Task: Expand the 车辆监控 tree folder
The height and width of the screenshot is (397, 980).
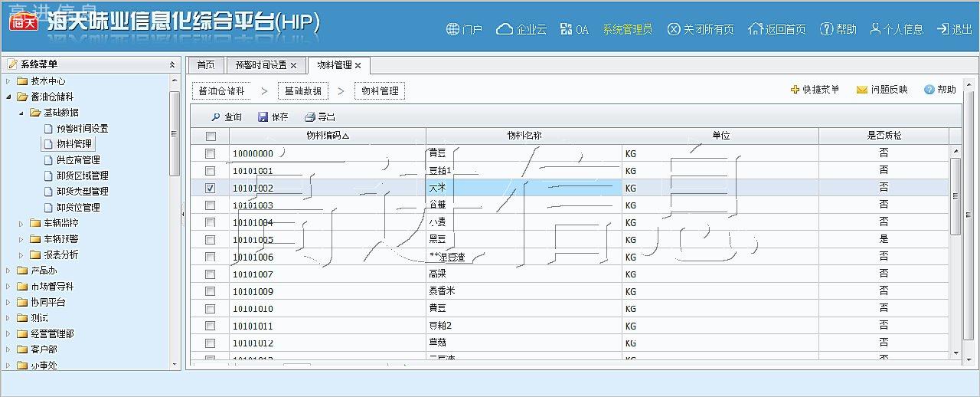Action: point(21,223)
